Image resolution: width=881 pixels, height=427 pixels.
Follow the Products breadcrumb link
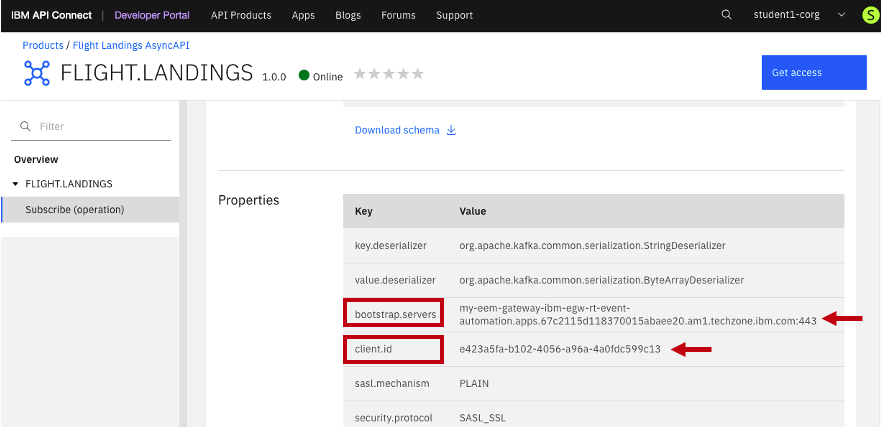pos(43,45)
